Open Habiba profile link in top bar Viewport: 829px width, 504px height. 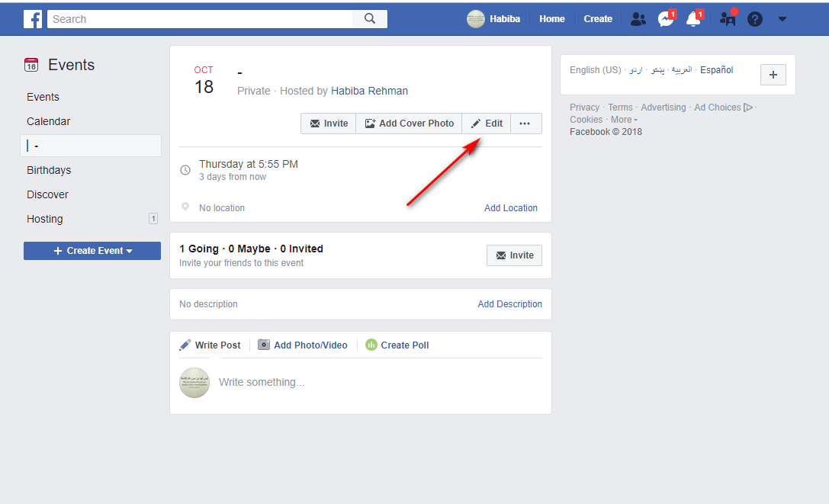point(504,19)
